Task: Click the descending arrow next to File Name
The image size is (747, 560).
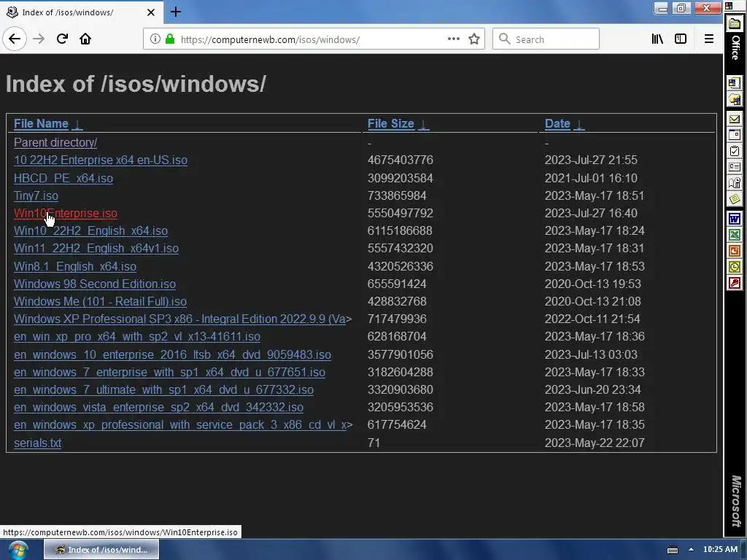Action: (77, 124)
